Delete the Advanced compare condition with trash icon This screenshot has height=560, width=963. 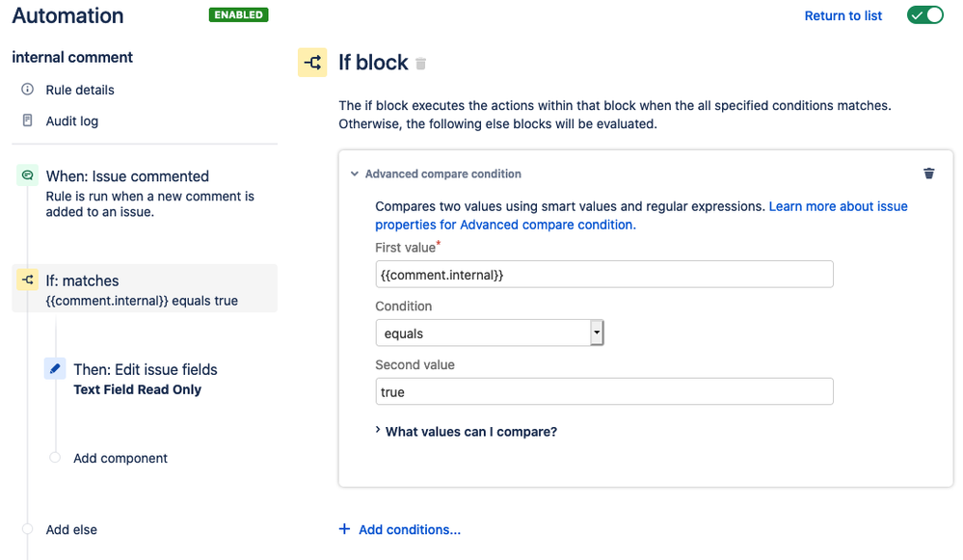[928, 173]
